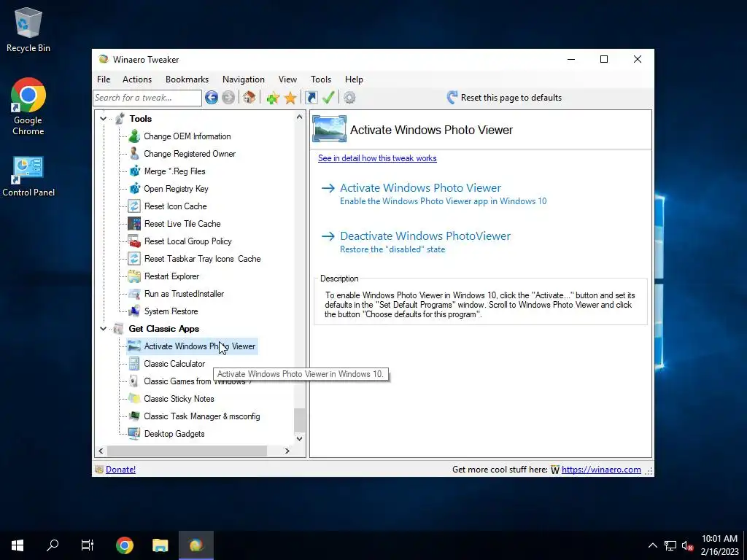Open the View menu
Screen dimensions: 747x560
(x=287, y=79)
